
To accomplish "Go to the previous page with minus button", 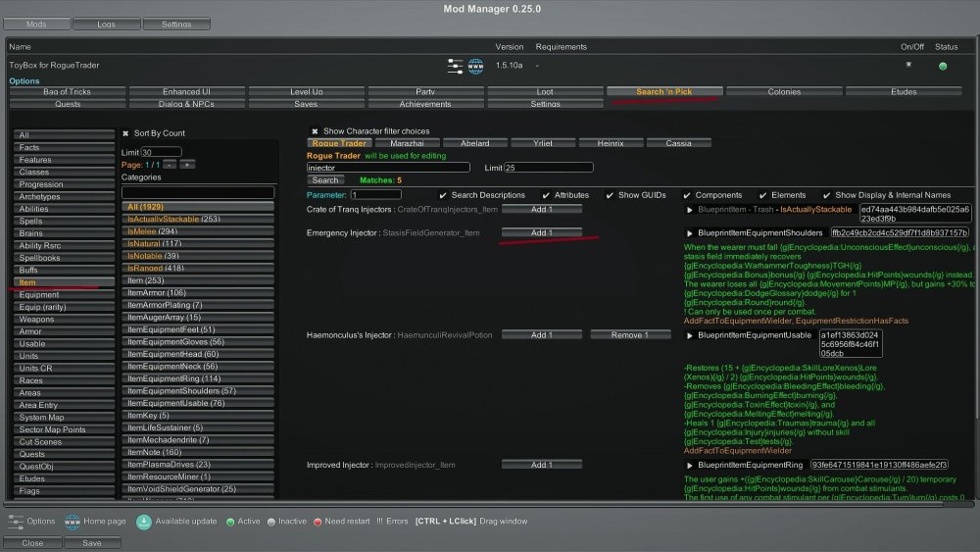I will [x=169, y=165].
